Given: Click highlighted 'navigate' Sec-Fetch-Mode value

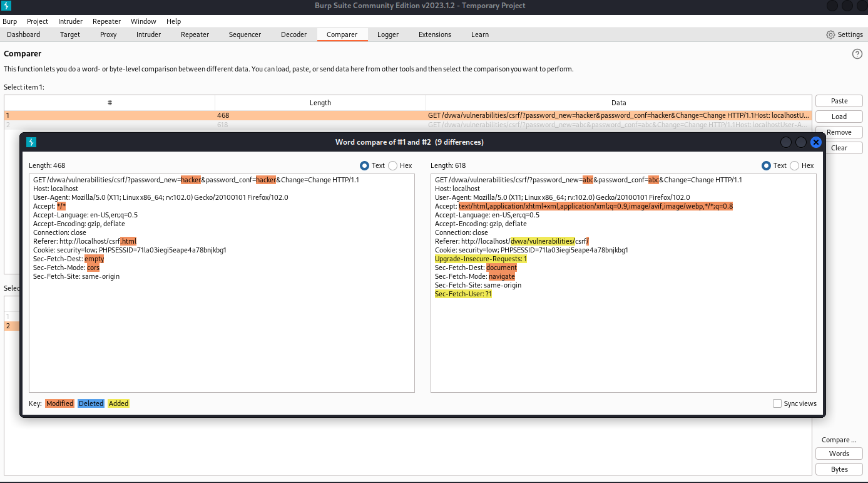Looking at the screenshot, I should pyautogui.click(x=501, y=276).
